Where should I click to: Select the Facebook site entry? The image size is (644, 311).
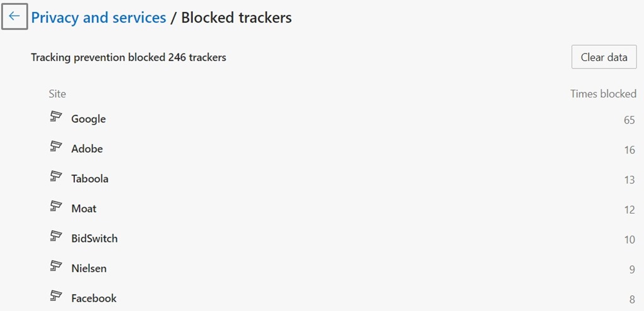click(94, 298)
